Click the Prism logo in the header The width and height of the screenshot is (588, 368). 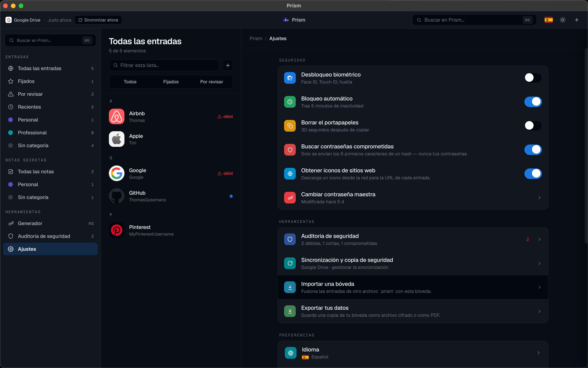286,20
